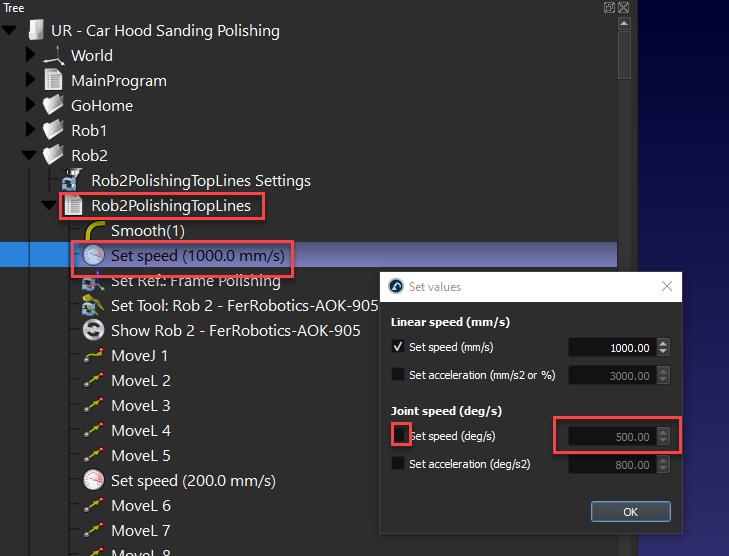729x556 pixels.
Task: Select the Rob2PolishingTopLines Settings item
Action: tap(201, 180)
